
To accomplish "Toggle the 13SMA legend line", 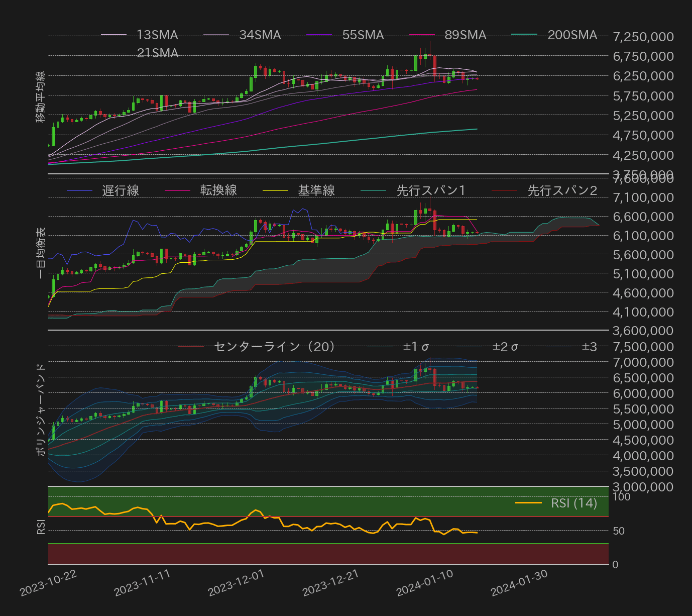I will (x=156, y=35).
